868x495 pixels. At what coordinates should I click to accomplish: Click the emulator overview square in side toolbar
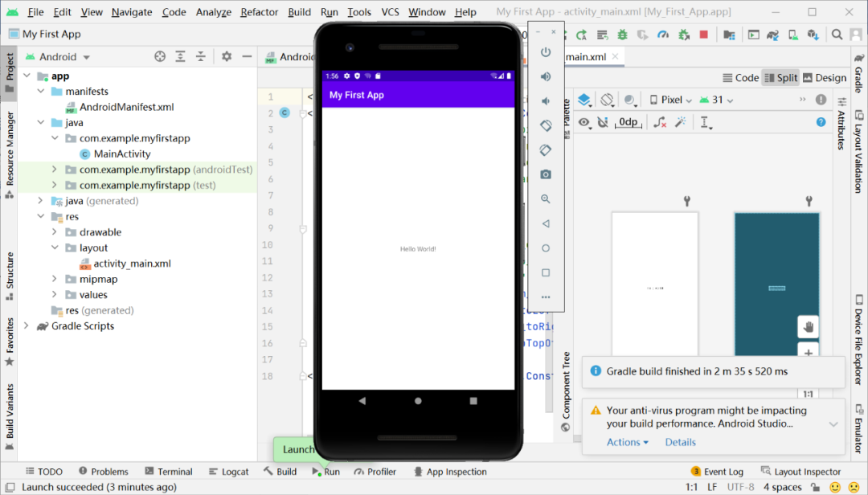coord(545,272)
